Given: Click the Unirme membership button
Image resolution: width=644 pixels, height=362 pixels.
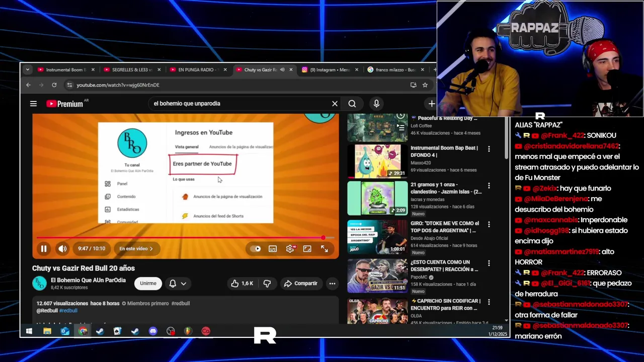Looking at the screenshot, I should click(148, 284).
